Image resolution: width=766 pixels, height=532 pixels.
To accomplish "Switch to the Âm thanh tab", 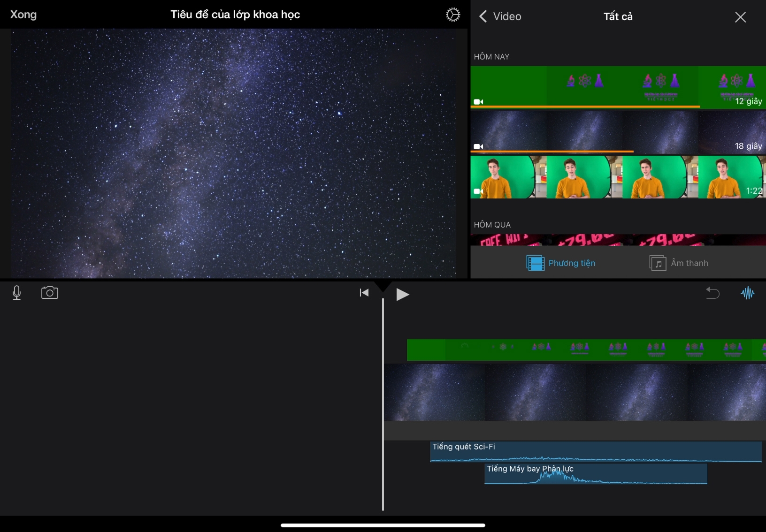I will click(679, 263).
